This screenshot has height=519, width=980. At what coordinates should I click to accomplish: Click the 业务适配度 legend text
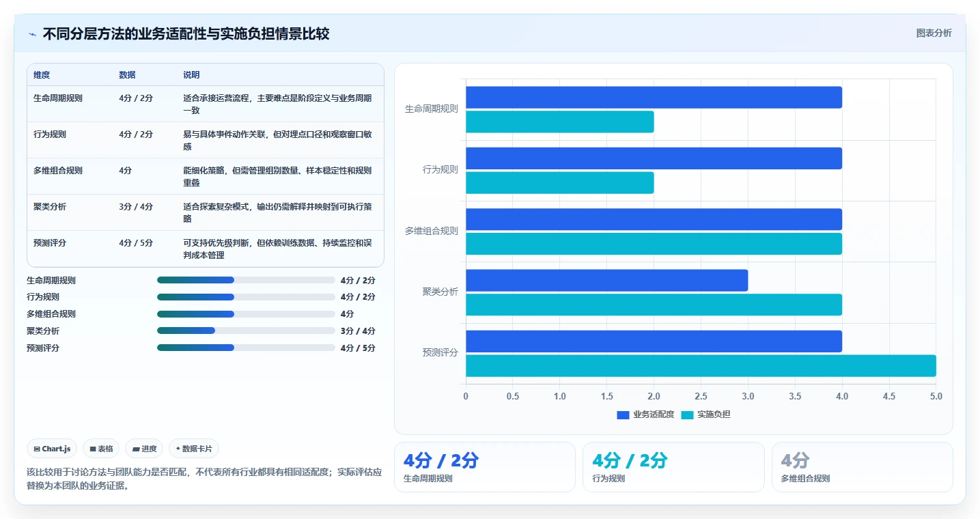[654, 415]
